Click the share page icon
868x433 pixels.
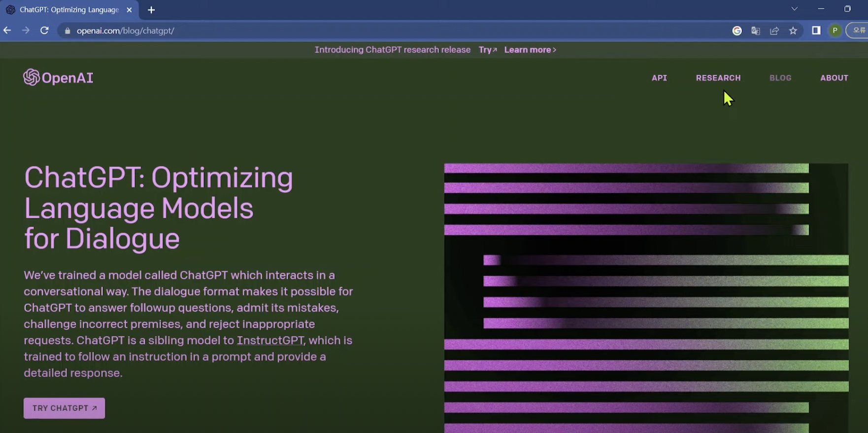pyautogui.click(x=774, y=31)
